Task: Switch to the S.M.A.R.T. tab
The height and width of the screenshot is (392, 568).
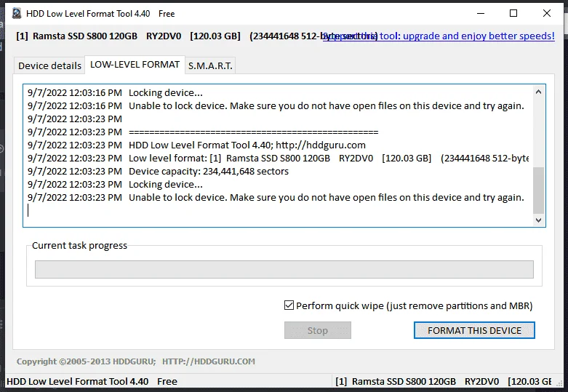Action: 210,65
